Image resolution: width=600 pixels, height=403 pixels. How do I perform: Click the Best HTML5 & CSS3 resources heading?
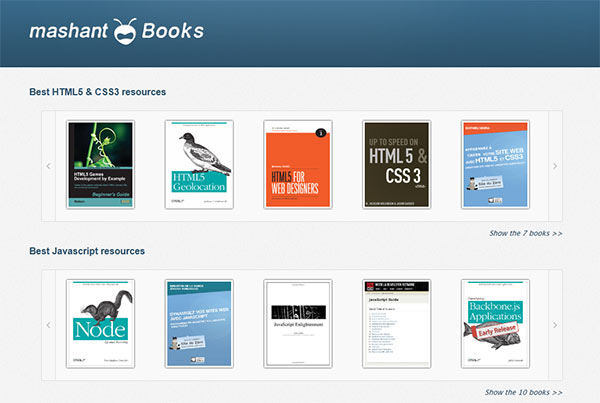[98, 92]
